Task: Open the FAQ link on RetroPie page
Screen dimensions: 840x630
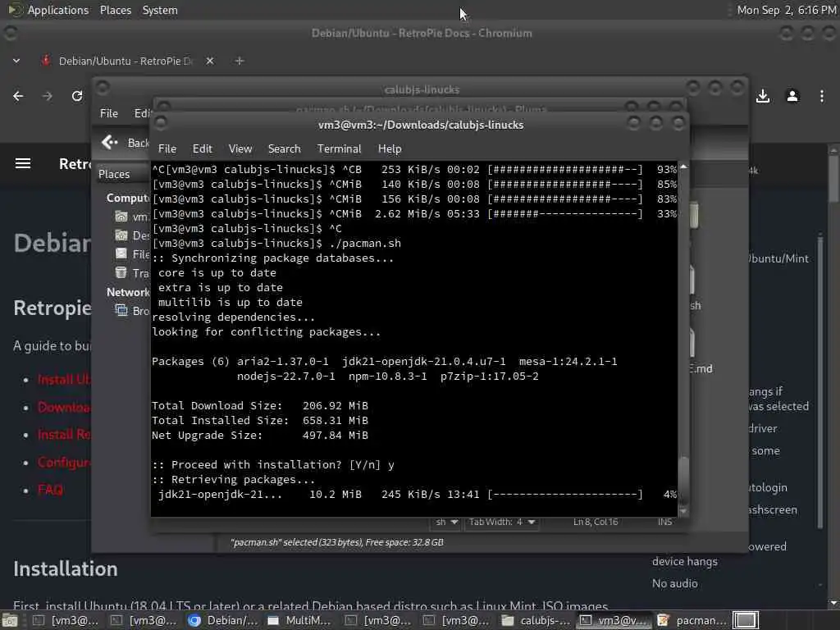Action: 50,491
